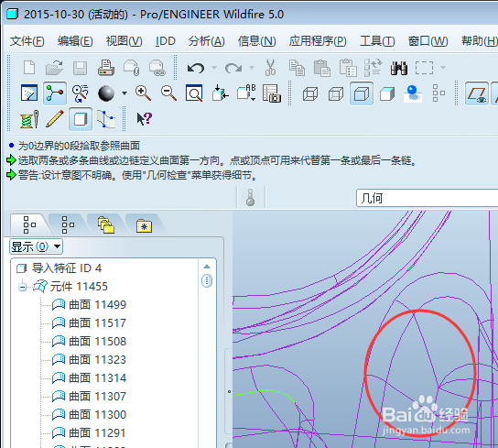This screenshot has width=498, height=448.
Task: Open the IDD menu
Action: (166, 41)
